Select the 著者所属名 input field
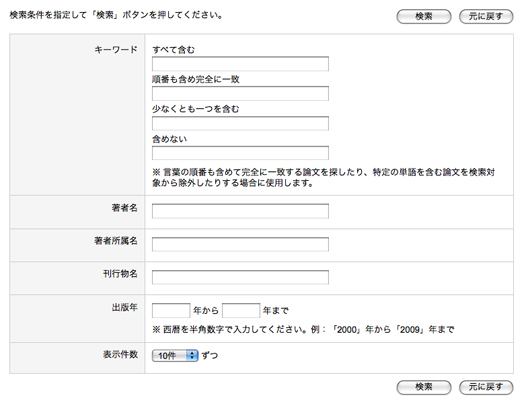The width and height of the screenshot is (530, 404). (x=240, y=244)
